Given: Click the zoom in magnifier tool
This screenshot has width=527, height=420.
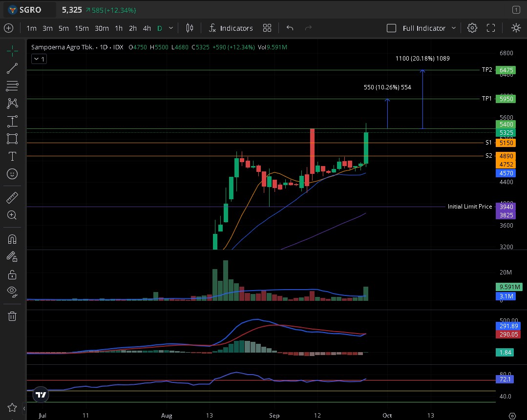Looking at the screenshot, I should (x=12, y=215).
